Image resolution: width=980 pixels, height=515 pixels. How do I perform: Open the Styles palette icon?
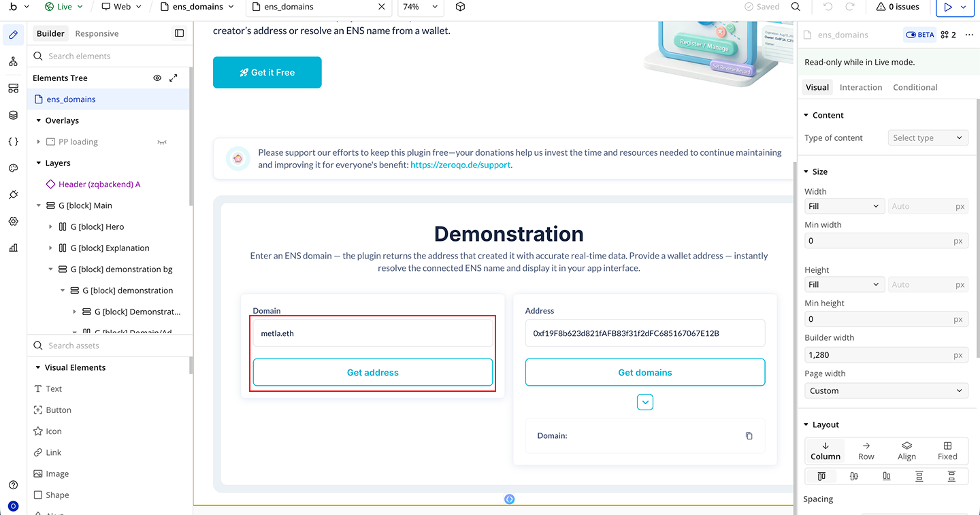[x=13, y=168]
